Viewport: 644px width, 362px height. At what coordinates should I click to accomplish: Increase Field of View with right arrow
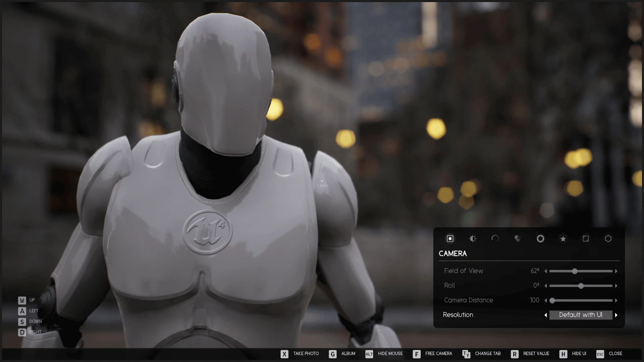(x=616, y=271)
